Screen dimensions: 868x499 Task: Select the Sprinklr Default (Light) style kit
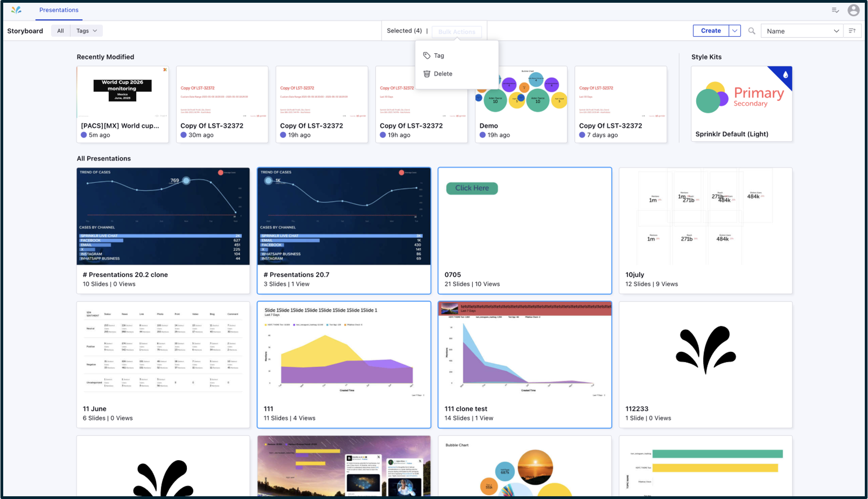click(x=741, y=104)
